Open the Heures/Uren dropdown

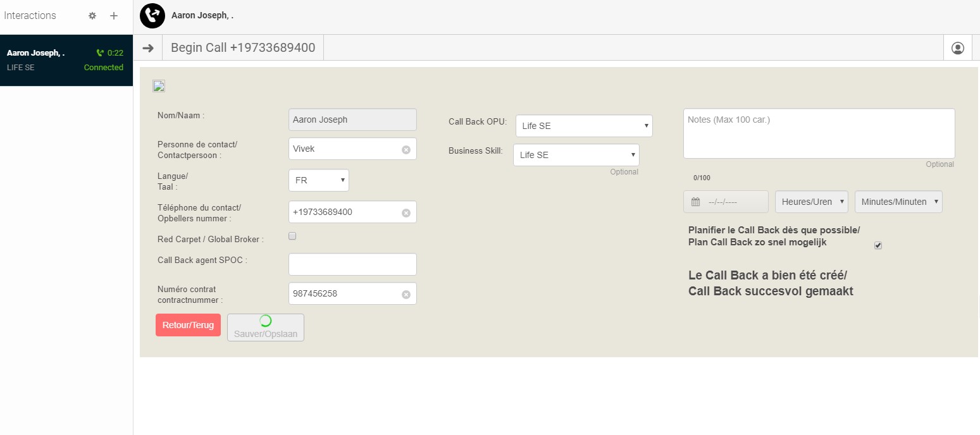tap(812, 202)
